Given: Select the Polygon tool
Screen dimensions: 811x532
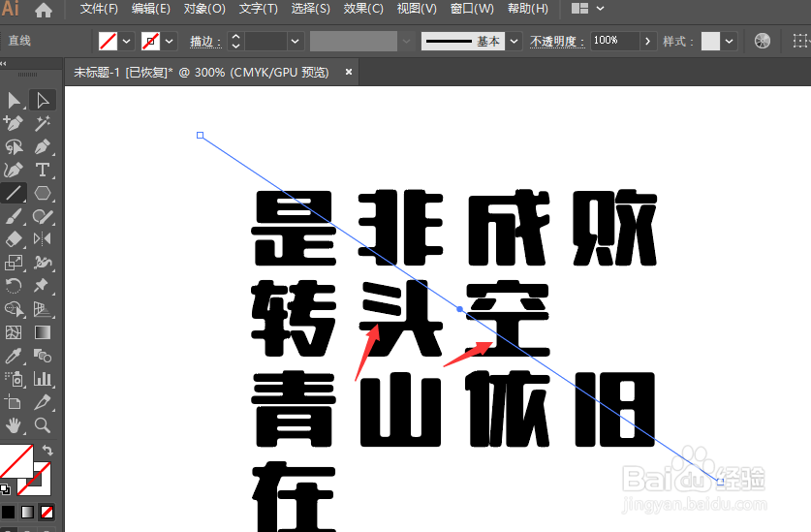Looking at the screenshot, I should pyautogui.click(x=43, y=193).
